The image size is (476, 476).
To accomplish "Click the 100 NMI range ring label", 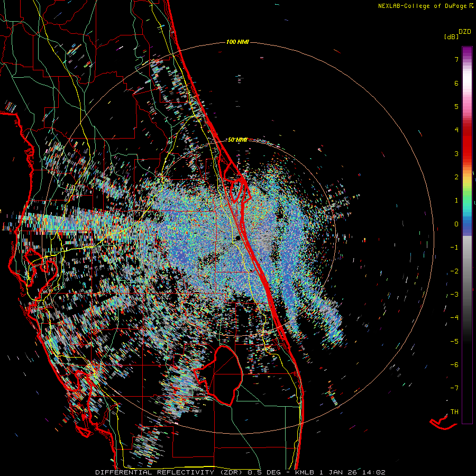I will pyautogui.click(x=237, y=42).
